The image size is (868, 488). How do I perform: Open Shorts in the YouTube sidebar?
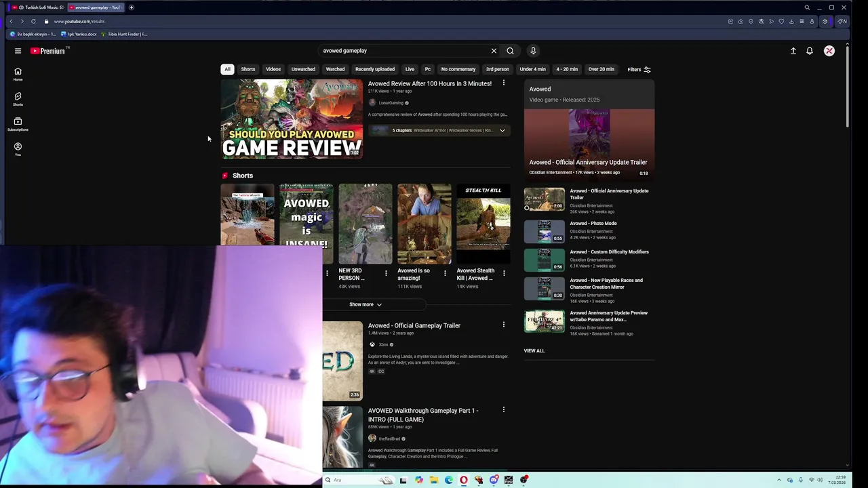click(x=18, y=99)
